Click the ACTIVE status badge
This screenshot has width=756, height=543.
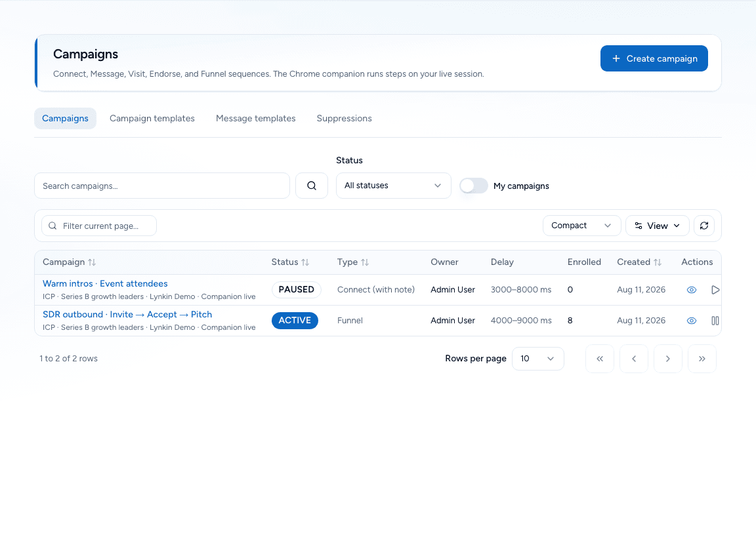pyautogui.click(x=295, y=321)
